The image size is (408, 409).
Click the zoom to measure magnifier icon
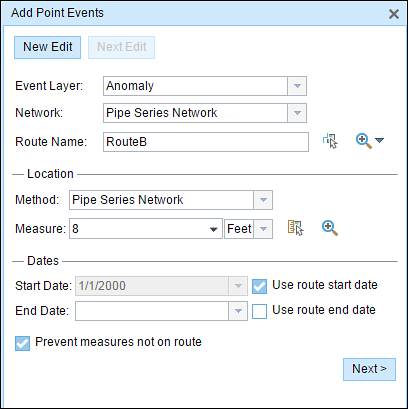point(330,228)
